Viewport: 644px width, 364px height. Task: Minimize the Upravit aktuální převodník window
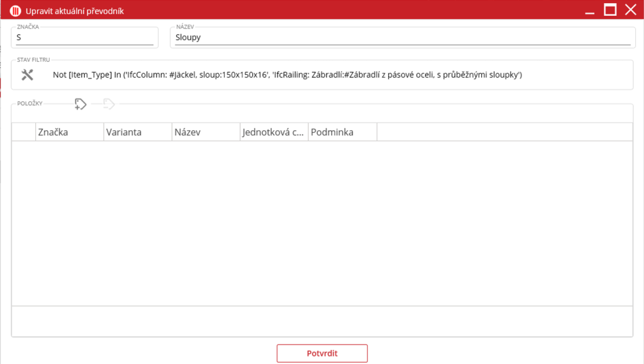(x=589, y=10)
